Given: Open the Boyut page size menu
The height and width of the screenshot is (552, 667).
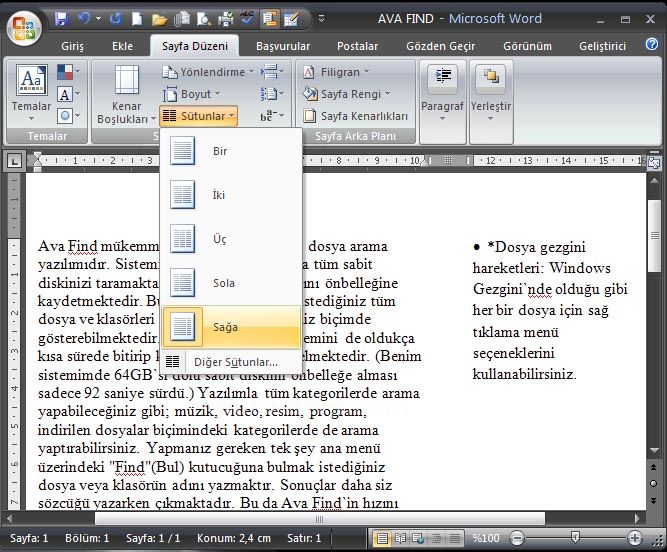Looking at the screenshot, I should 192,94.
